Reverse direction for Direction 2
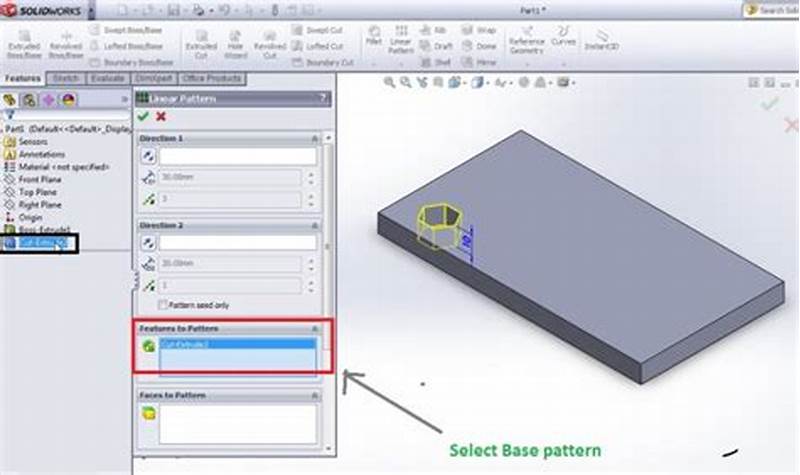Viewport: 800px width, 475px height. 148,243
